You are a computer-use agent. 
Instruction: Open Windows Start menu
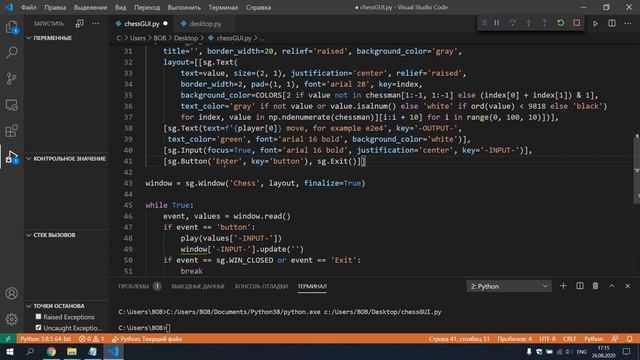point(9,351)
